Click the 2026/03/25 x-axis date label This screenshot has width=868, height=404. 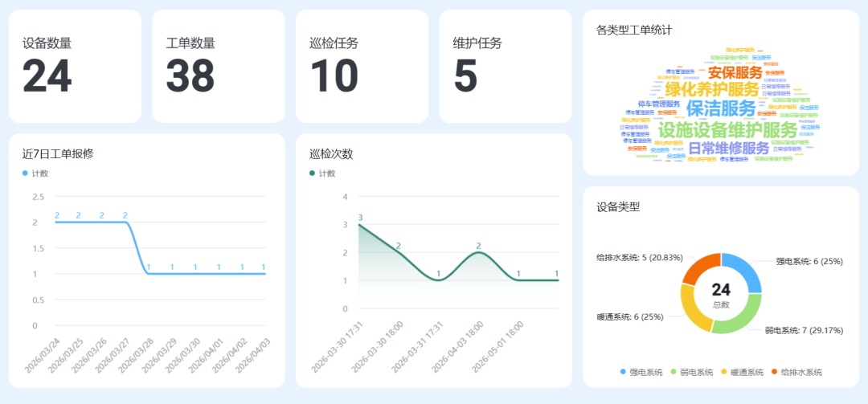tap(63, 354)
